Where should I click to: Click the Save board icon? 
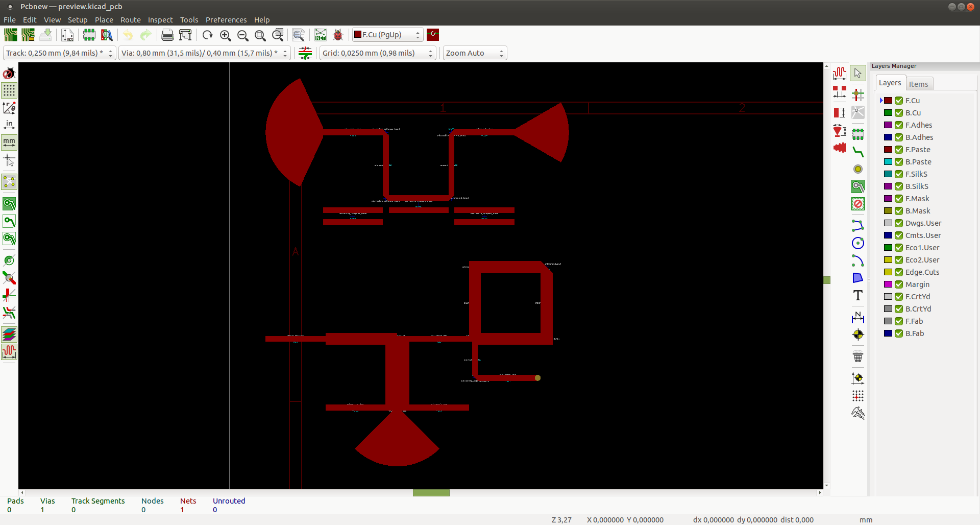tap(45, 35)
